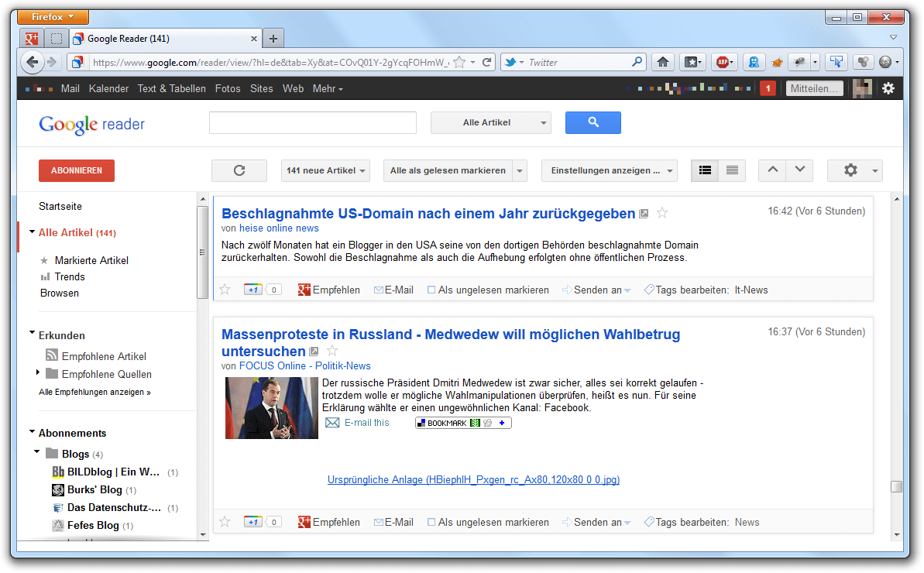Open arrow beside 'Alle als gelesen markieren'

pyautogui.click(x=520, y=171)
